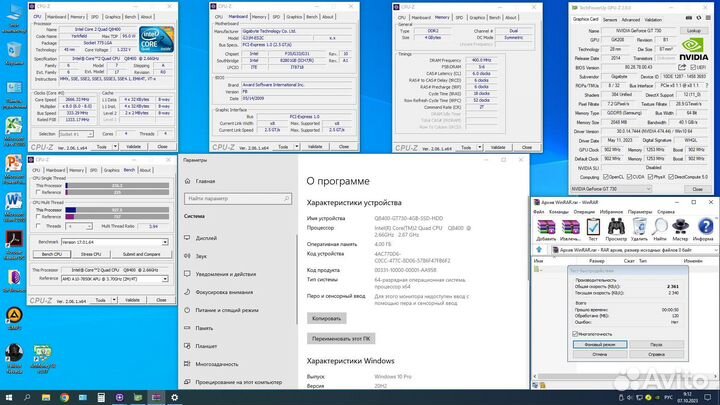Screen dimensions: 720x405
Task: Click Найти параметр search field in Settings
Action: [x=238, y=198]
